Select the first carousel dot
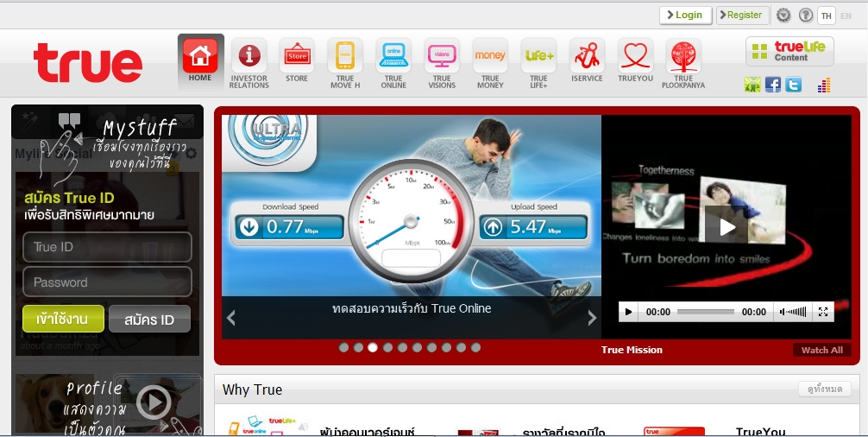 [343, 347]
